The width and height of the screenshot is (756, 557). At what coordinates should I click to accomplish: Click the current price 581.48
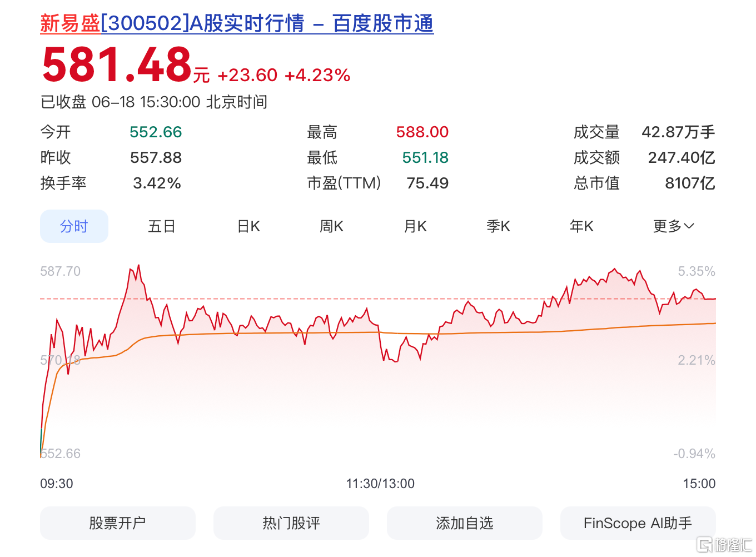(x=117, y=64)
